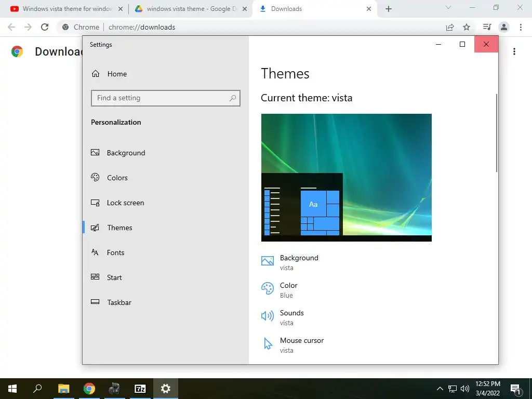The width and height of the screenshot is (532, 399).
Task: Click the Mouse cursor arrow icon
Action: [268, 343]
